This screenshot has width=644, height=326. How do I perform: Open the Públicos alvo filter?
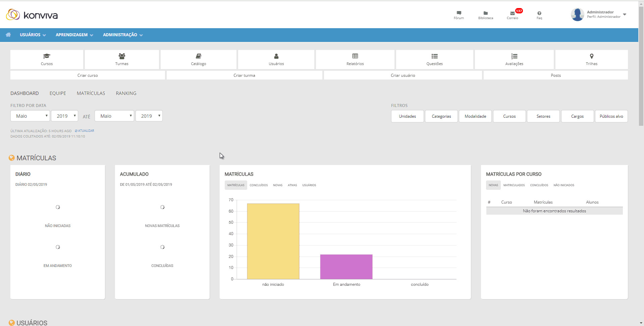[611, 116]
